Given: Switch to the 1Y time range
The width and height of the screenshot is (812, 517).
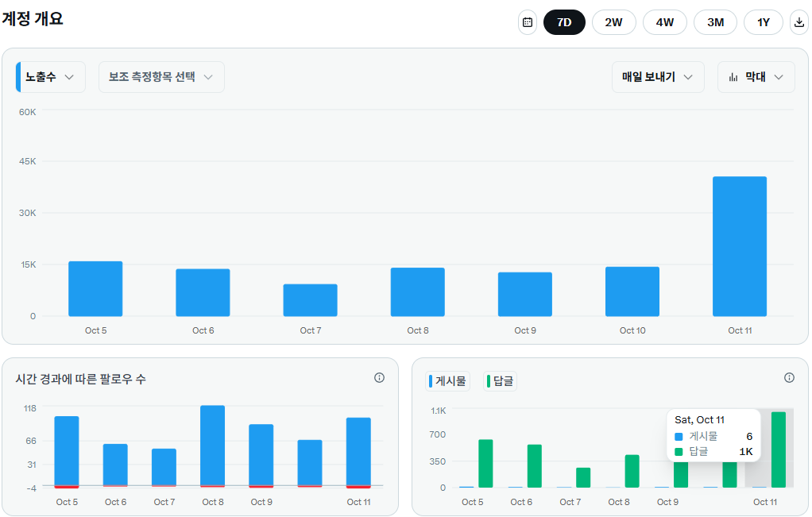Looking at the screenshot, I should 764,23.
